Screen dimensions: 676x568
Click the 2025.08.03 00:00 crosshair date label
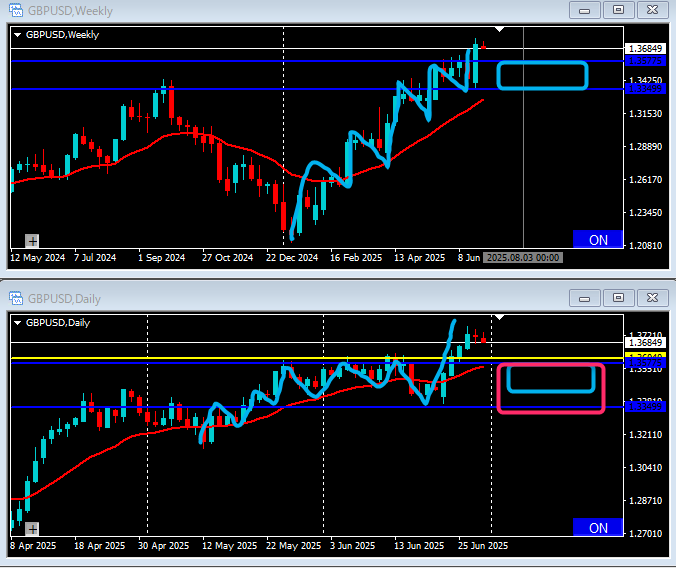pyautogui.click(x=523, y=257)
